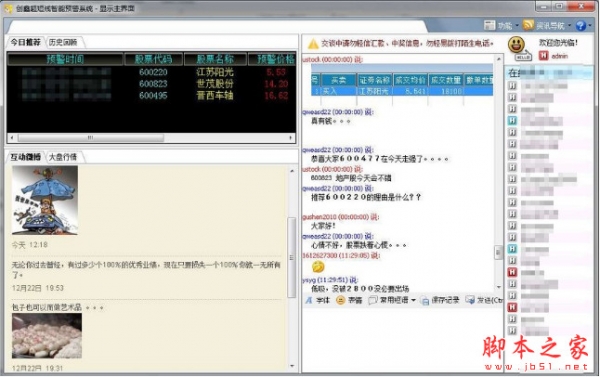Sort by the 股票名称 column header
Viewport: 600px width, 377px height.
(x=215, y=59)
